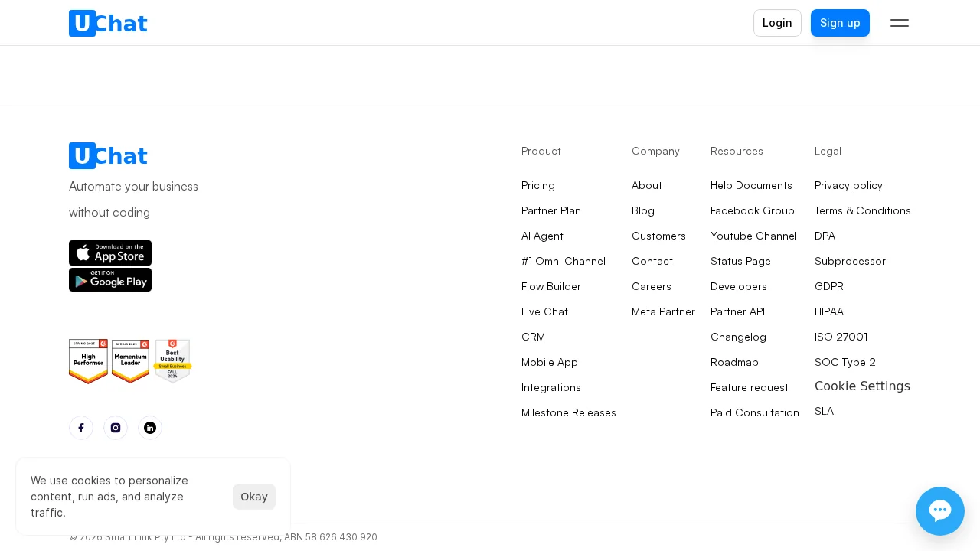Open the hamburger navigation menu
980x551 pixels.
click(900, 23)
